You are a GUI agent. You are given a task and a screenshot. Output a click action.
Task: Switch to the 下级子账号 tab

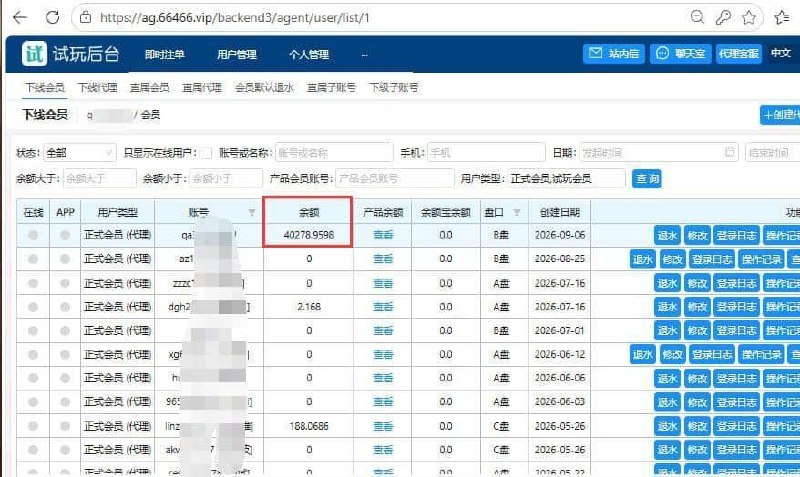tap(393, 88)
